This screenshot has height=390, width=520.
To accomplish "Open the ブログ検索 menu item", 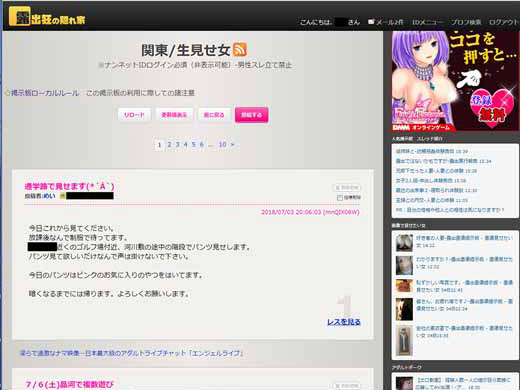I will click(x=466, y=22).
